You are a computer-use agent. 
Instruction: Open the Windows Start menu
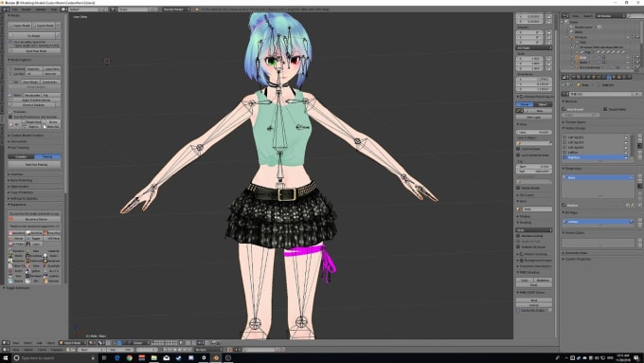coord(6,358)
